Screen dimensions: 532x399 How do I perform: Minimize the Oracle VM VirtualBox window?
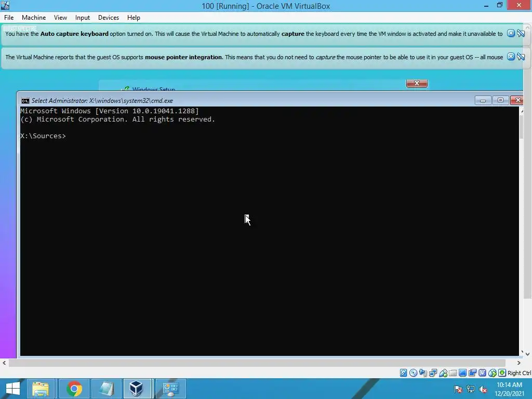click(x=486, y=5)
